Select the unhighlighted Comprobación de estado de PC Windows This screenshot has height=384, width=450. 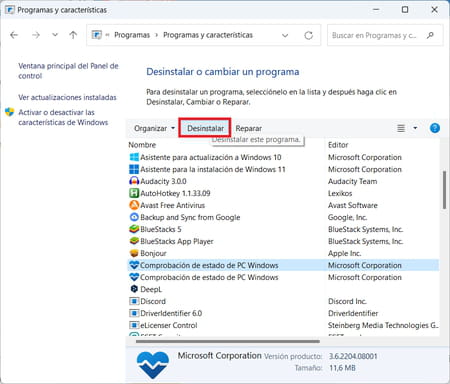click(209, 277)
